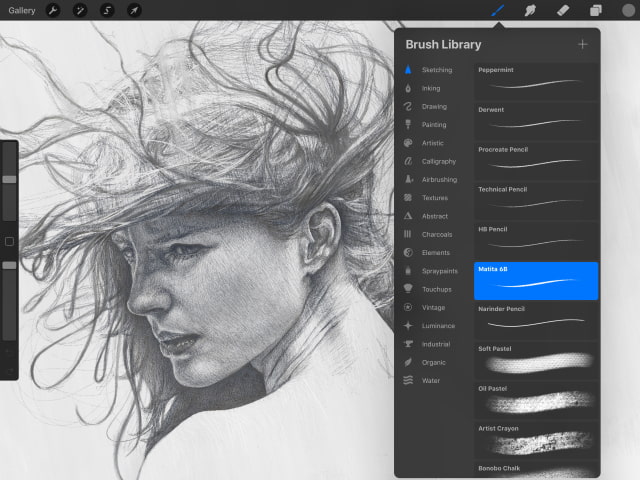The image size is (640, 480).
Task: Select the Eraser tool
Action: (x=562, y=11)
